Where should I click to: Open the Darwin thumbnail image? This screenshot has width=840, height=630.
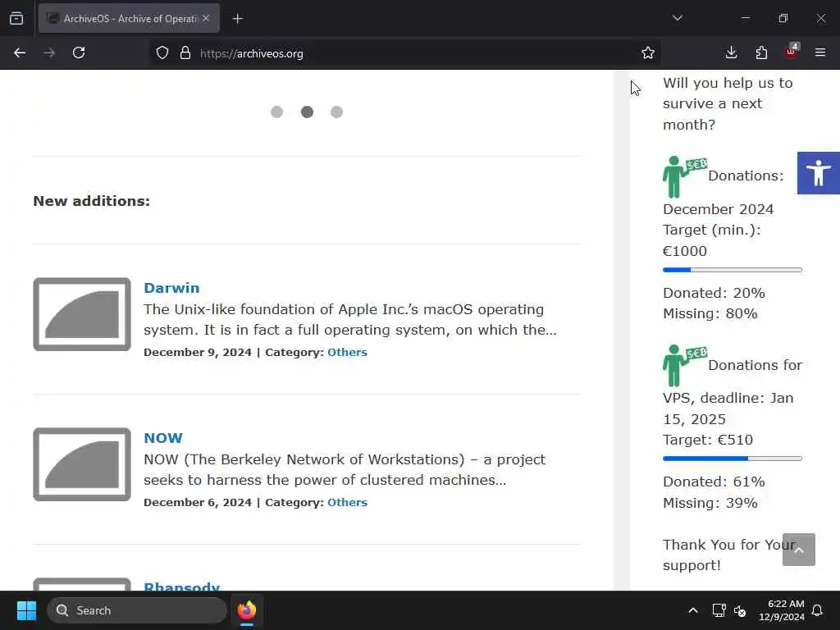click(x=82, y=314)
